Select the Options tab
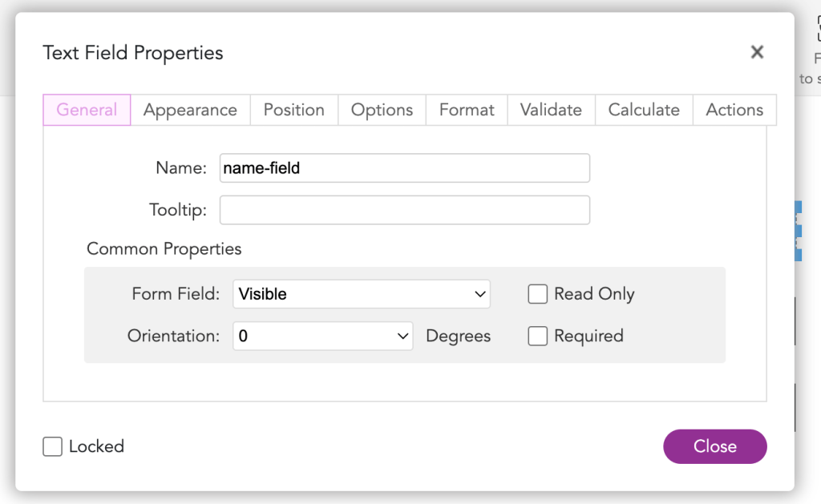This screenshot has height=504, width=821. point(382,110)
